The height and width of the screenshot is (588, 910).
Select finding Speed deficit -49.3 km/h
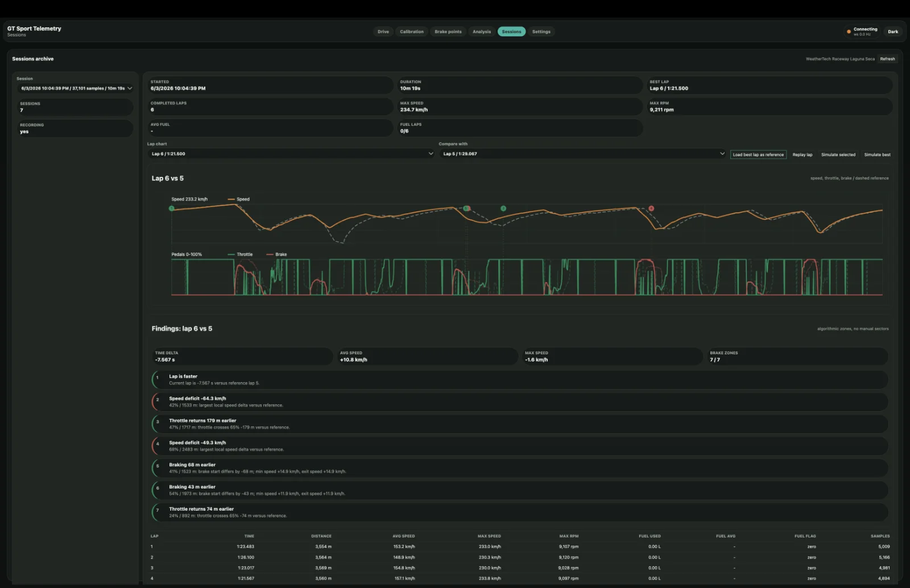point(520,446)
